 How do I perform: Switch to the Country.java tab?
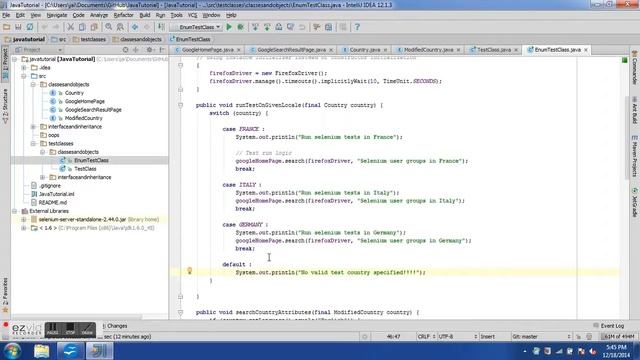(364, 50)
